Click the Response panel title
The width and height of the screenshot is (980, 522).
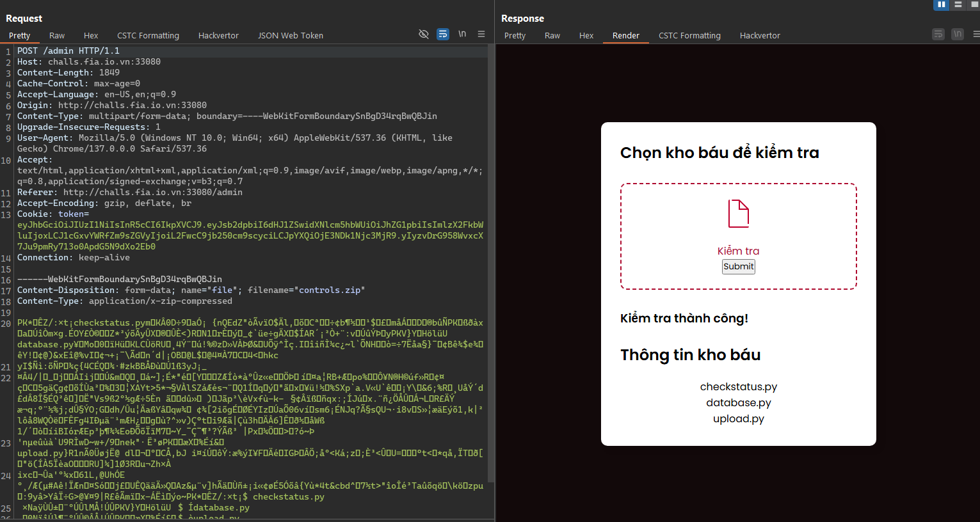[522, 19]
